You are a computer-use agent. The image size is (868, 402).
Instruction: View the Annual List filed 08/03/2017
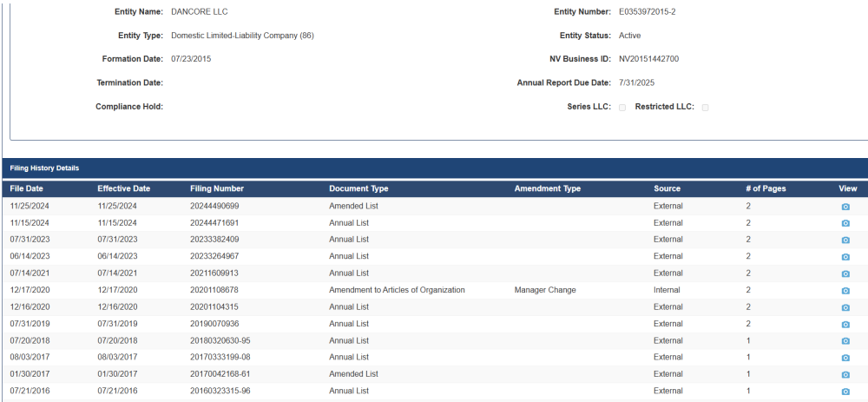pos(845,358)
